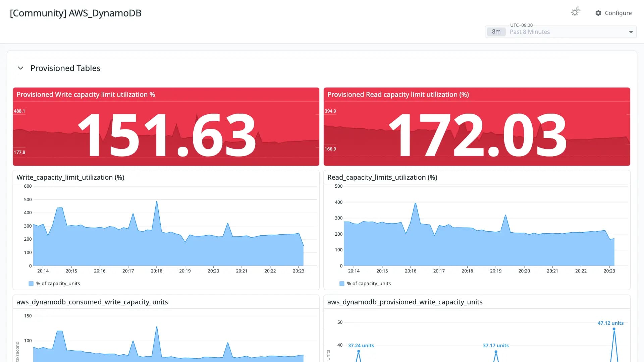The width and height of the screenshot is (644, 362).
Task: Click the caret arrow of the time picker
Action: coord(631,32)
